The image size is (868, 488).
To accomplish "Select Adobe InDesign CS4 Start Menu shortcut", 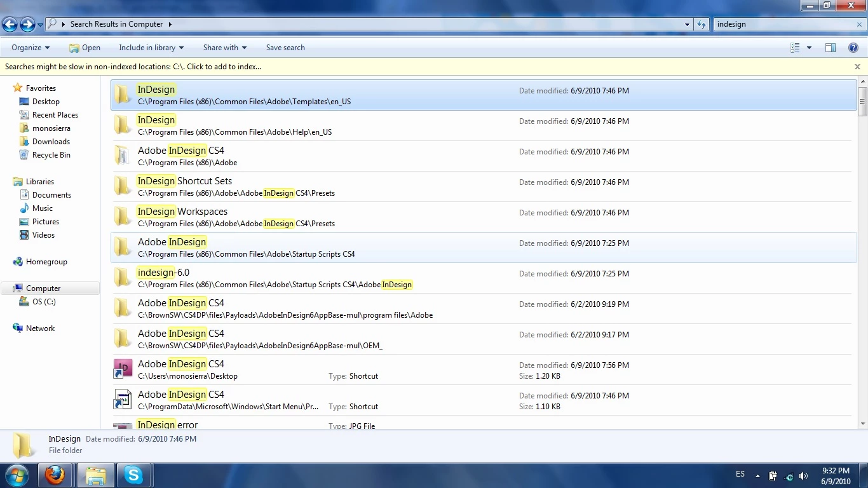I will click(x=484, y=400).
